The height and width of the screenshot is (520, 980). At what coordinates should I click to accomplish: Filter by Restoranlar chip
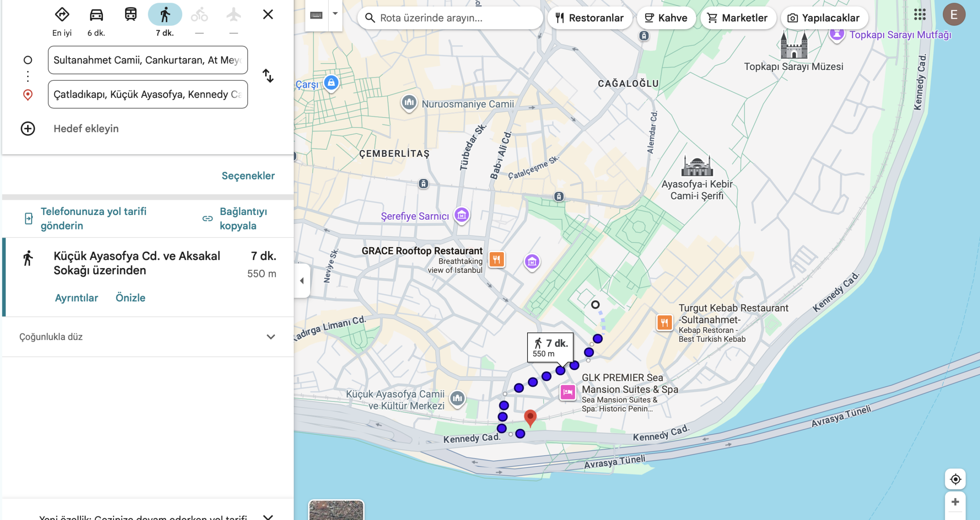coord(590,18)
